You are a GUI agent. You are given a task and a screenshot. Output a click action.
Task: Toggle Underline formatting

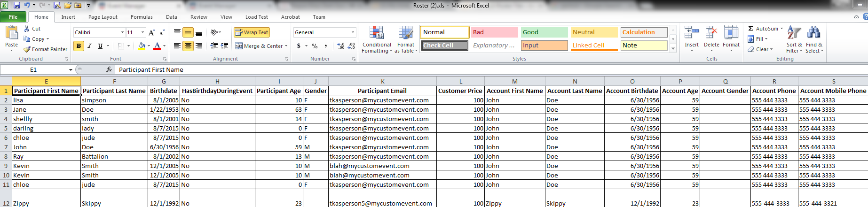click(x=100, y=46)
